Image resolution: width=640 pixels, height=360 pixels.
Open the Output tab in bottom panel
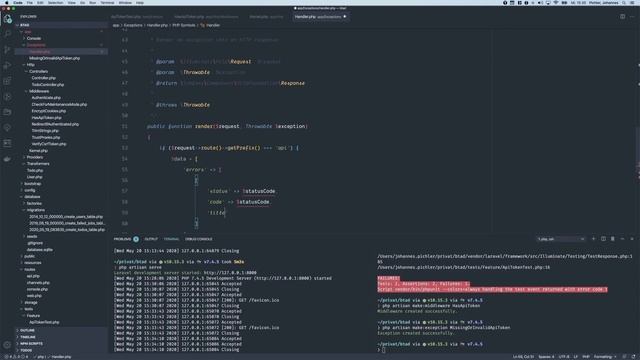click(151, 239)
